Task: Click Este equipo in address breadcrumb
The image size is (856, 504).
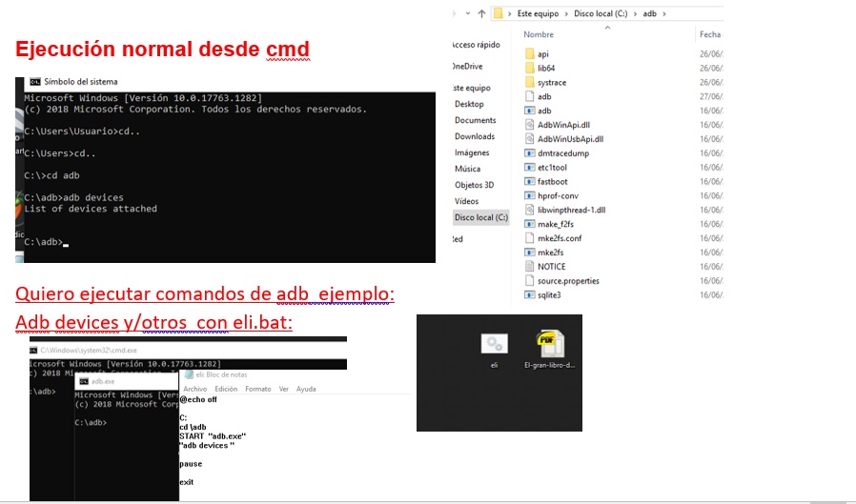Action: point(538,13)
